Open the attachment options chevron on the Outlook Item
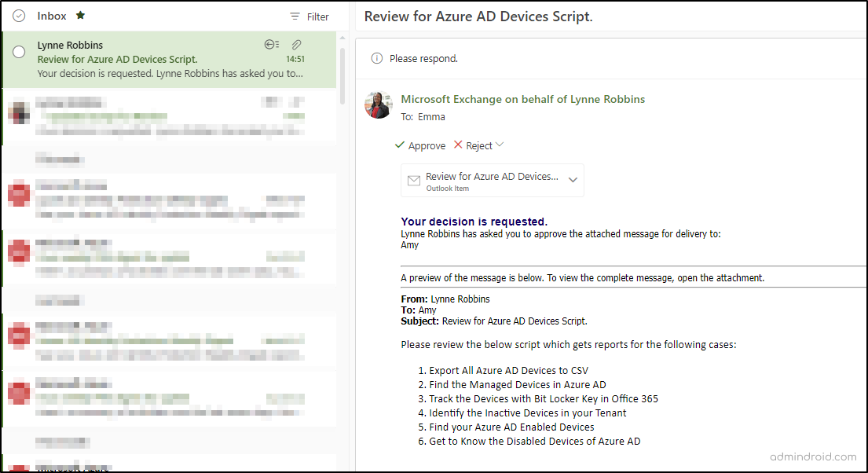868x473 pixels. [573, 180]
